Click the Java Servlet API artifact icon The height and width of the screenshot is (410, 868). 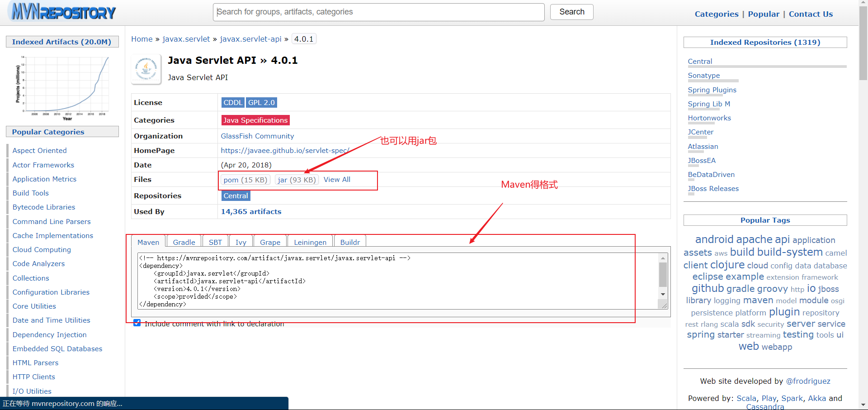coord(146,69)
